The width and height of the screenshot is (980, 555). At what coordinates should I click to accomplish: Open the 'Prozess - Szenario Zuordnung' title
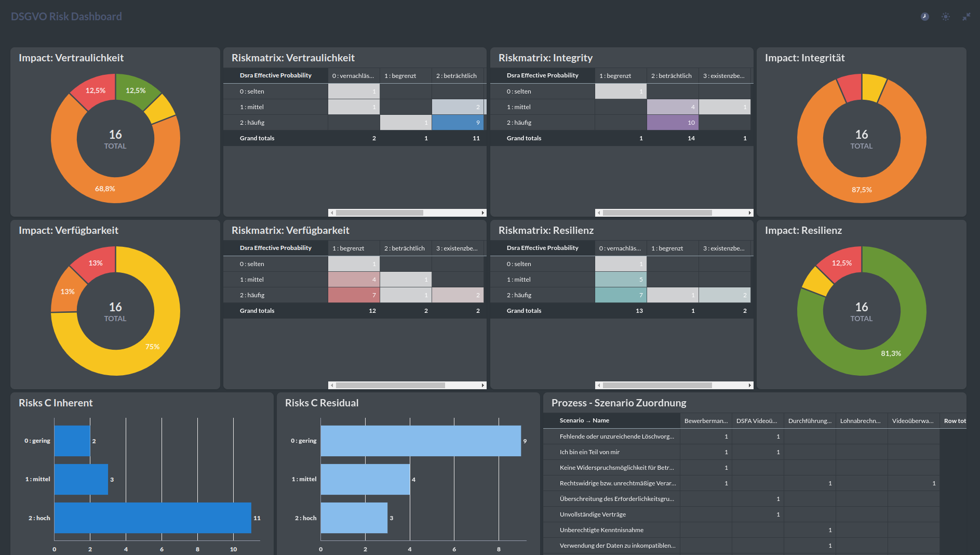(x=619, y=403)
